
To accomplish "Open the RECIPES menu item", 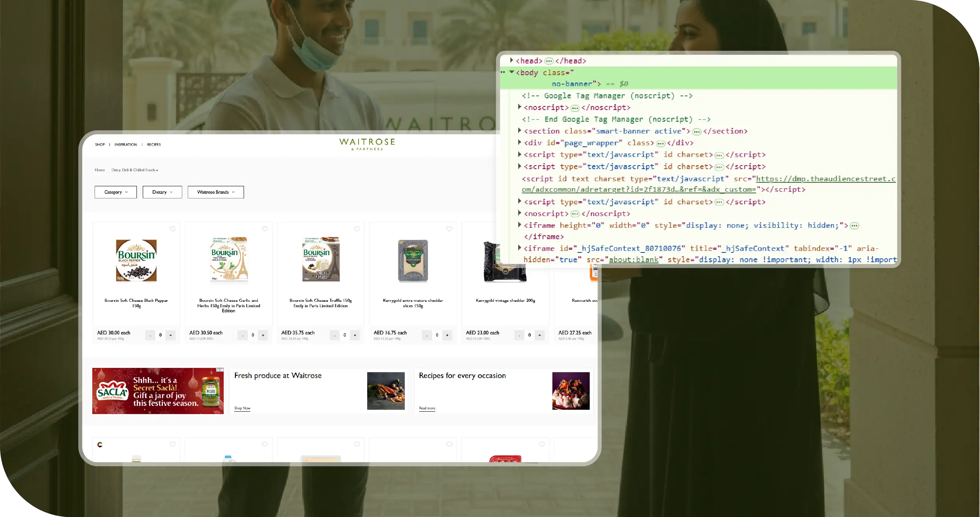I will [154, 145].
